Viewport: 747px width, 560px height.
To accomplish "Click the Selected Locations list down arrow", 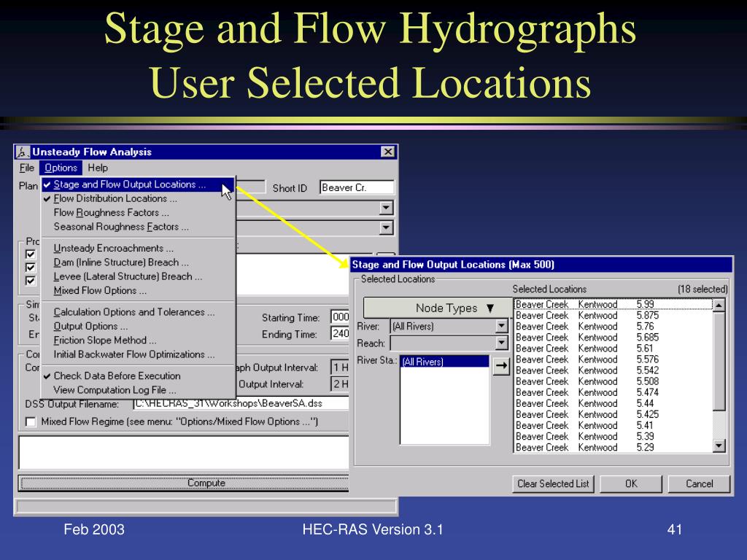I will pos(719,446).
